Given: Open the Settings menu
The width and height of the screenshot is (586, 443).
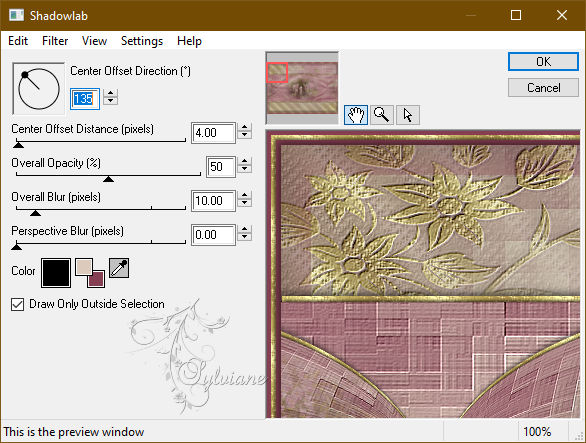Looking at the screenshot, I should pos(142,41).
